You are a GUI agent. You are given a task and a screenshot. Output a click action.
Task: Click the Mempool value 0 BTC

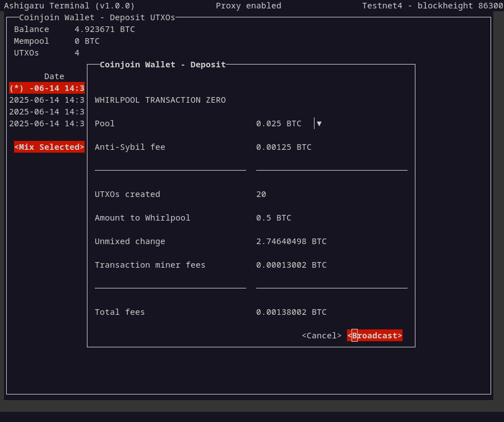[87, 41]
